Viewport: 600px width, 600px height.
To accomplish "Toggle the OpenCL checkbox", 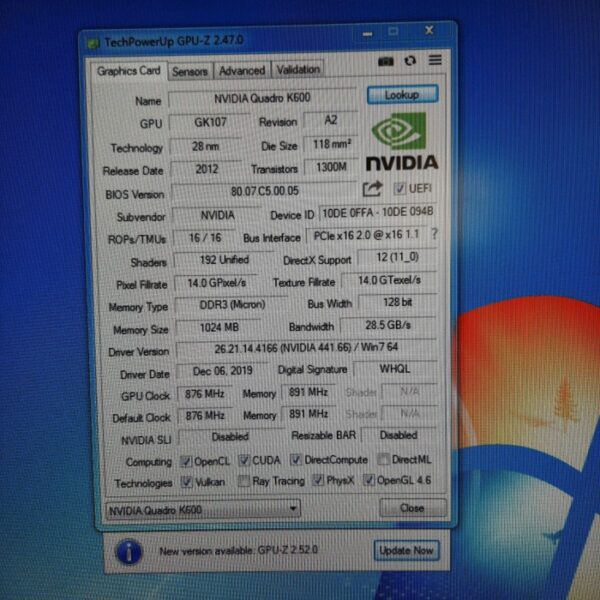I will [185, 461].
